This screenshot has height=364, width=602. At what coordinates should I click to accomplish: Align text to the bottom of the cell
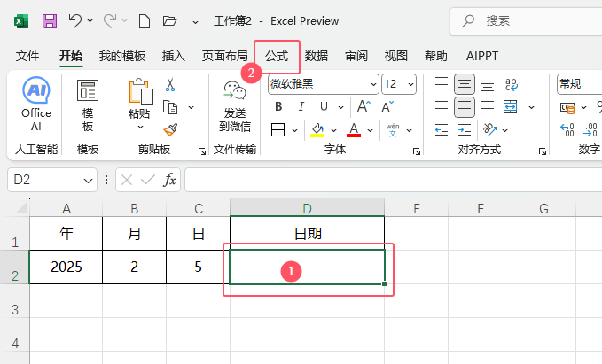click(488, 85)
